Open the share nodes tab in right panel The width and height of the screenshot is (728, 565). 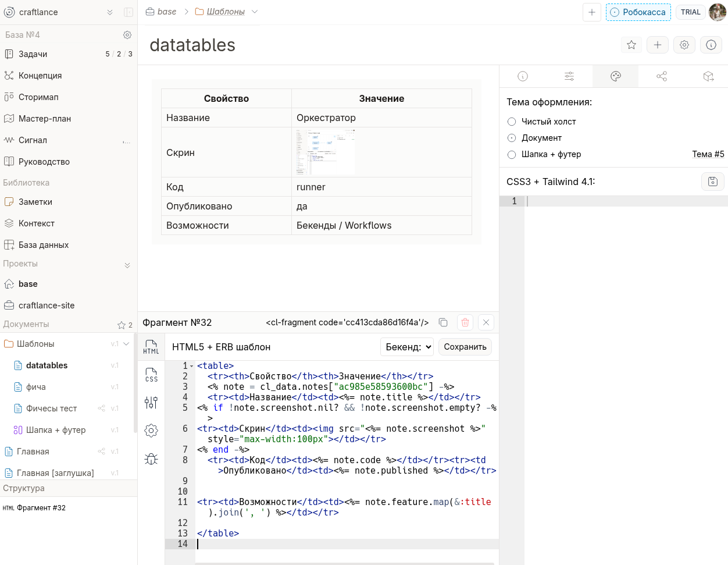[661, 76]
